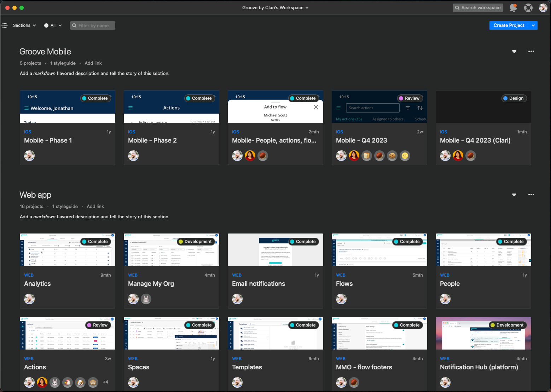551x392 pixels.
Task: Click cookie avatar on Mobile - Q4 2023 card
Action: coord(392,156)
